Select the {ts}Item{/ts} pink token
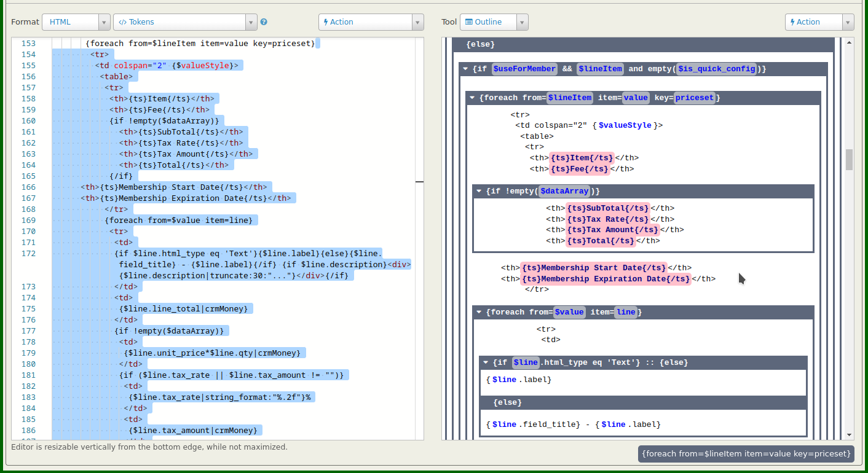The height and width of the screenshot is (473, 868). pyautogui.click(x=582, y=158)
